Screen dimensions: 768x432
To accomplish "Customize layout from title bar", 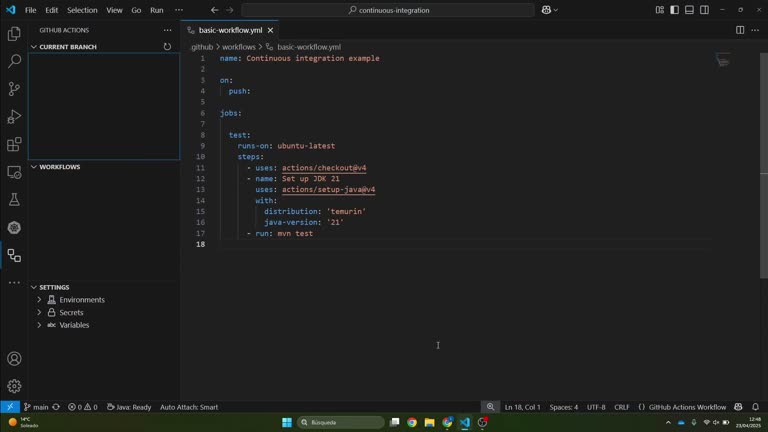I will point(660,10).
